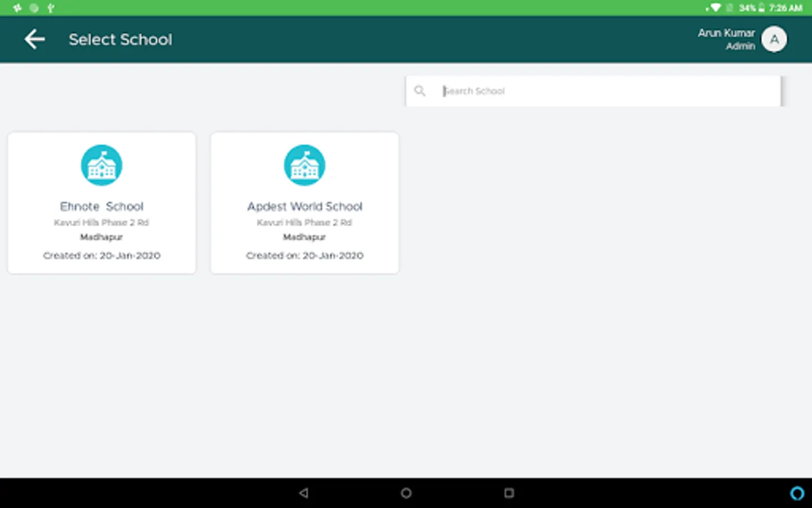This screenshot has height=508, width=812.
Task: Click Ehnote School's Kavuri Hills address
Action: pyautogui.click(x=101, y=222)
